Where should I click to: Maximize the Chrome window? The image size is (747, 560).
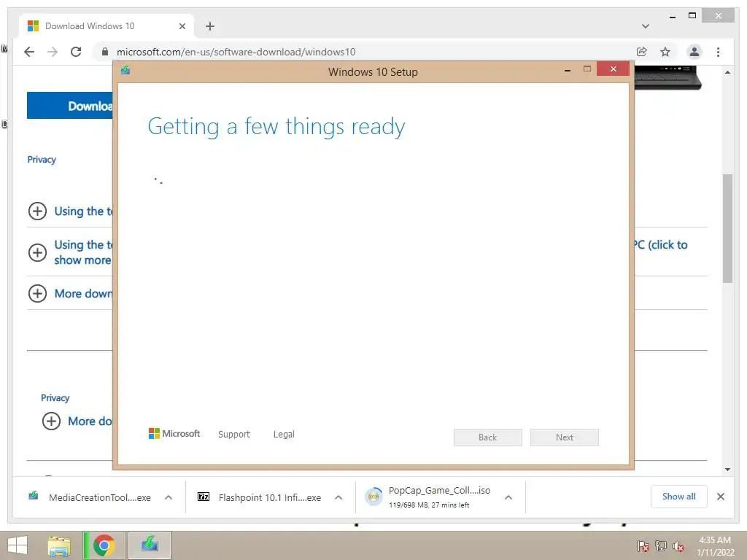(692, 16)
